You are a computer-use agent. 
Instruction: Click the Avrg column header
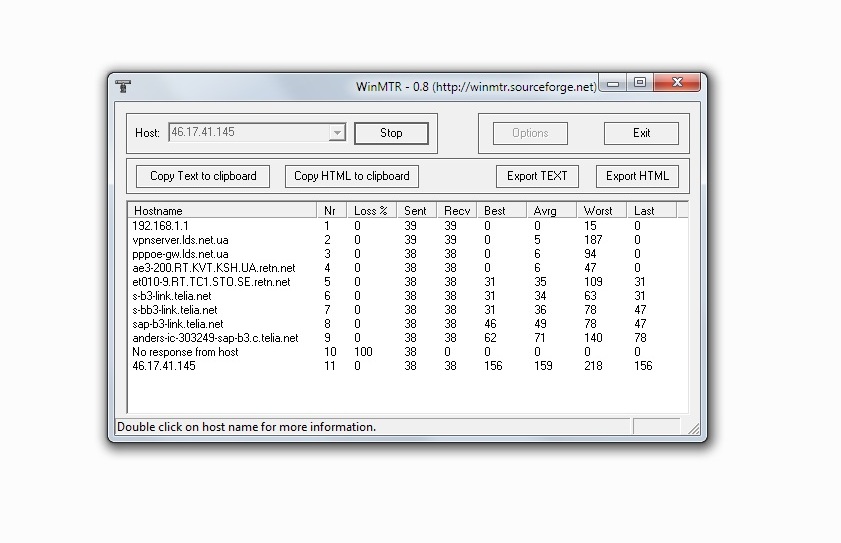pos(551,210)
